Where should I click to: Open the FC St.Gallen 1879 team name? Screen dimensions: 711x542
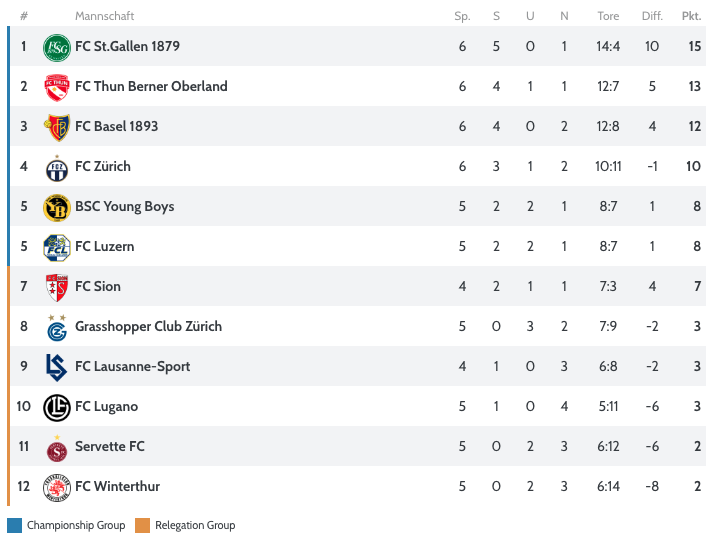coord(127,46)
